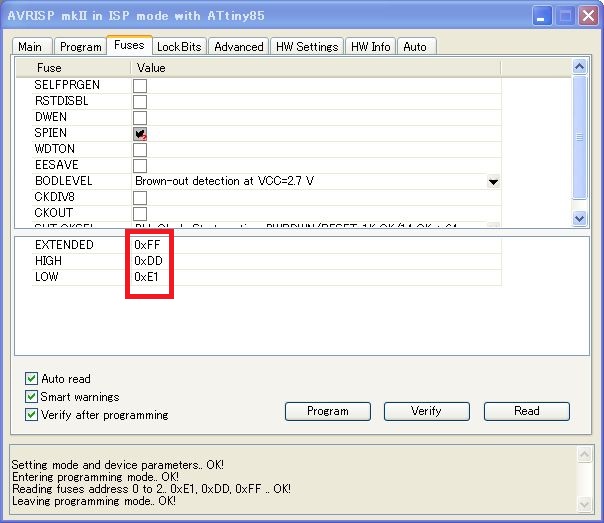
Task: Tick the RSTDISBL fuse checkbox
Action: click(x=140, y=102)
